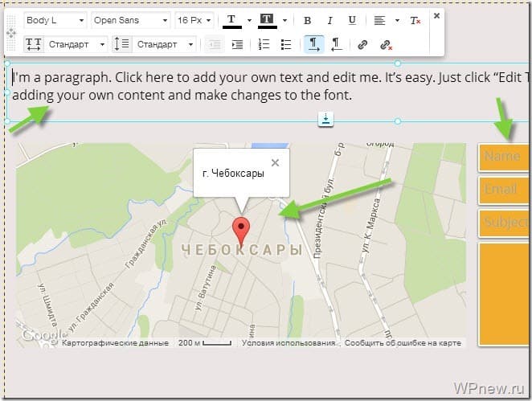Click the text color T icon
The image size is (532, 401).
(231, 20)
